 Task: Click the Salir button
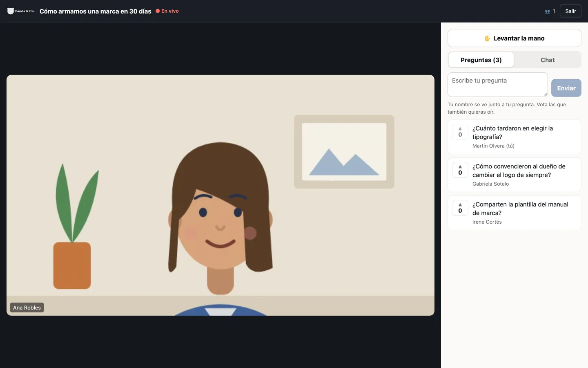click(x=570, y=11)
